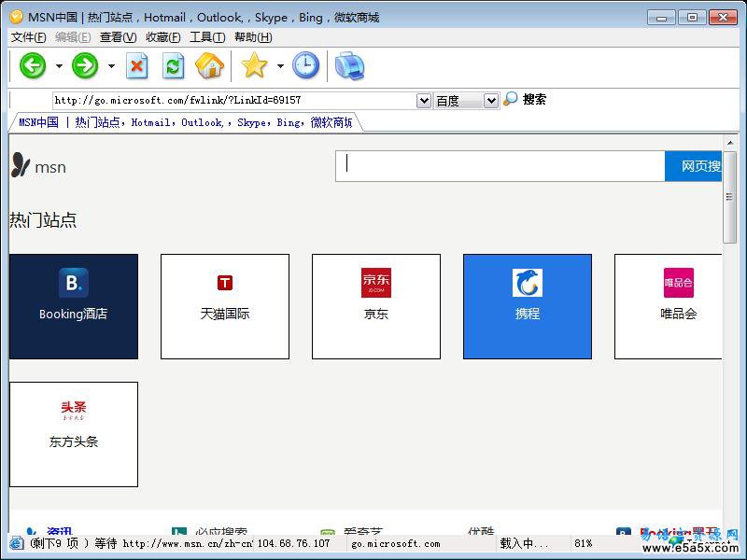Stop loading with the red X page icon
Image resolution: width=747 pixels, height=560 pixels.
[137, 65]
